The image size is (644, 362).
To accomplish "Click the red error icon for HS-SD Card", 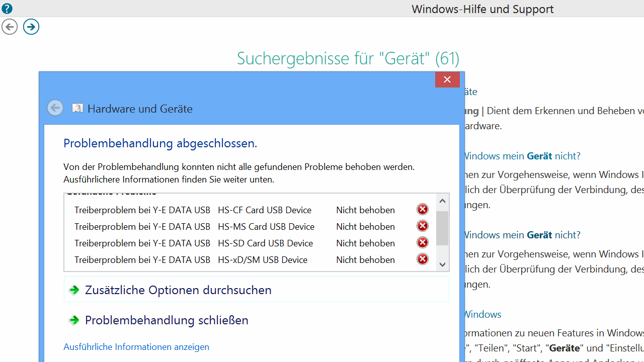I will pos(423,242).
